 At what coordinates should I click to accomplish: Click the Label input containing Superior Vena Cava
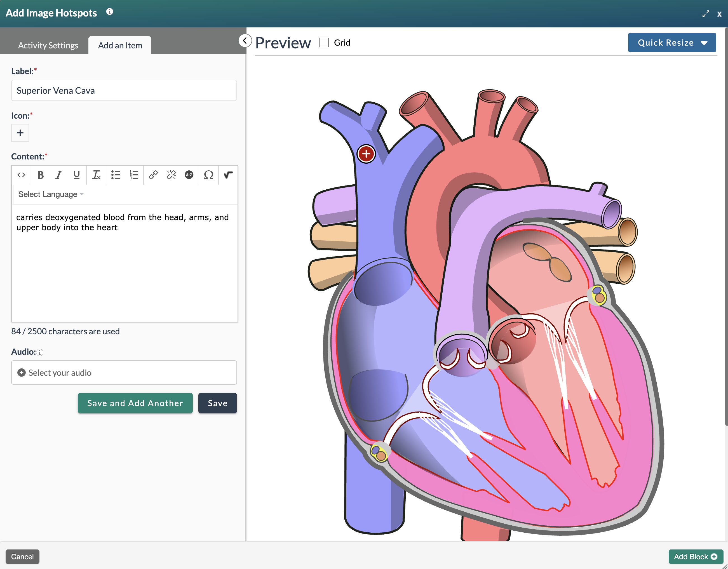(x=124, y=90)
